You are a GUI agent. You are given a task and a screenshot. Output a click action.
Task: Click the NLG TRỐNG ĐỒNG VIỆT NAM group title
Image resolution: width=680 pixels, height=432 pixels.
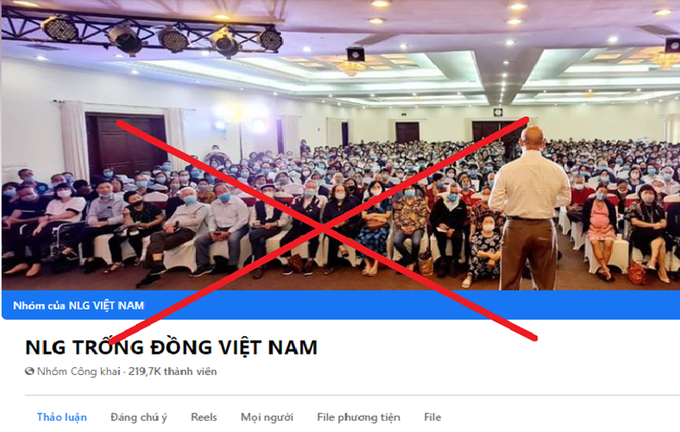tap(171, 347)
